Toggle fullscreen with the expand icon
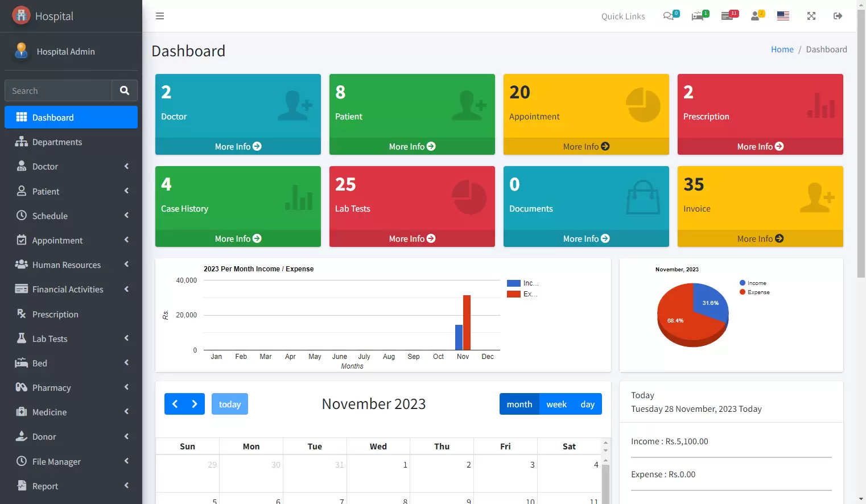Image resolution: width=866 pixels, height=504 pixels. click(x=811, y=16)
